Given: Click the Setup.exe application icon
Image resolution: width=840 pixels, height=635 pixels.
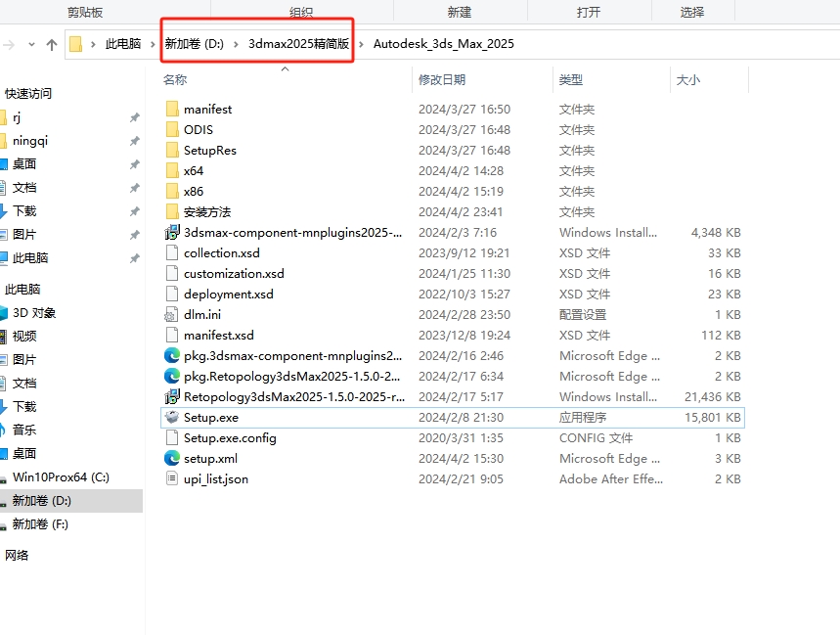Looking at the screenshot, I should click(x=172, y=418).
